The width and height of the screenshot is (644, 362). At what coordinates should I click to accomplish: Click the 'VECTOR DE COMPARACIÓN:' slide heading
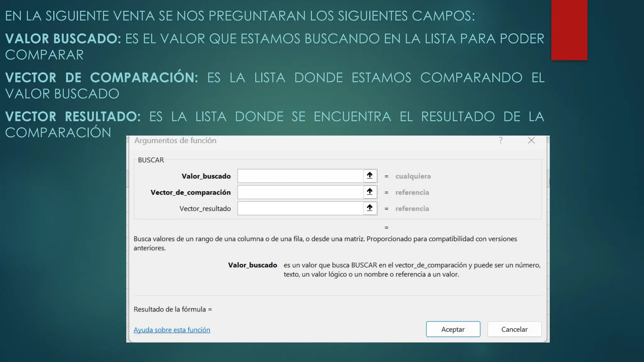102,77
